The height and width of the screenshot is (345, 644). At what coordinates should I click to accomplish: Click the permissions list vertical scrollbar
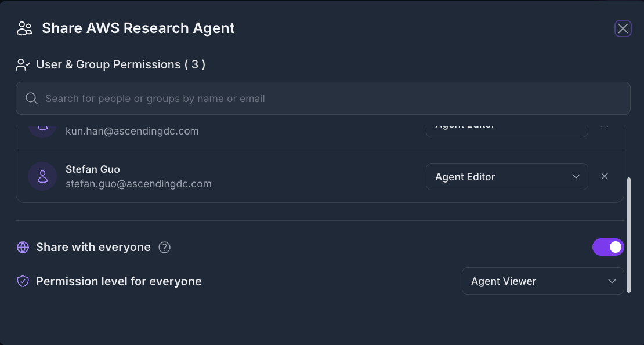[629, 235]
